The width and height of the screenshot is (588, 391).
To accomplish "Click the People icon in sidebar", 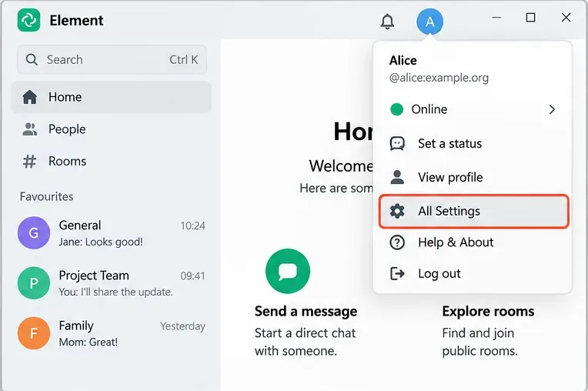I will pyautogui.click(x=29, y=129).
